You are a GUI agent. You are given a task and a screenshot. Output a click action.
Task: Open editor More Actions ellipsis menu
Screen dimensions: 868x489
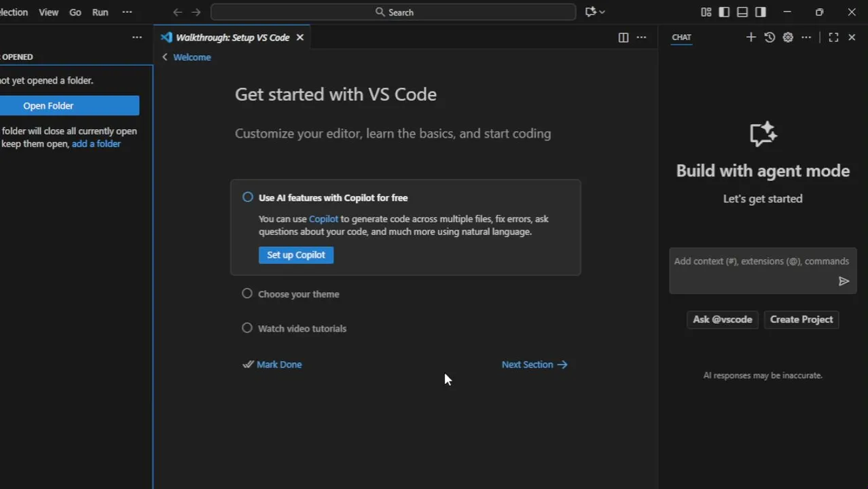pyautogui.click(x=641, y=37)
